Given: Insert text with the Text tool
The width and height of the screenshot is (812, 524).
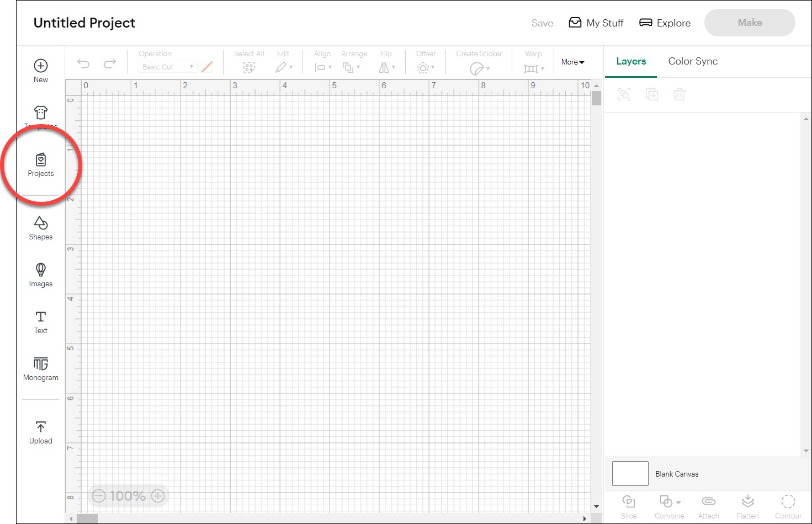Looking at the screenshot, I should (x=40, y=322).
